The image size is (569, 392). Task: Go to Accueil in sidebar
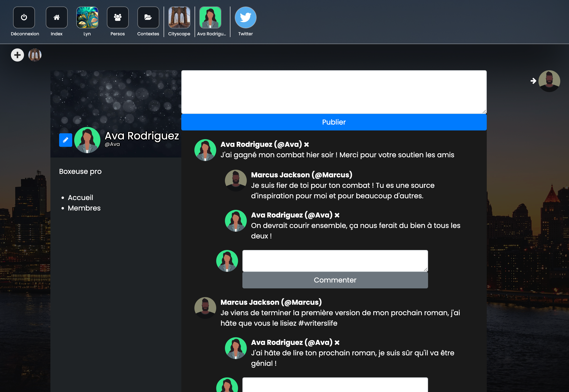(80, 197)
